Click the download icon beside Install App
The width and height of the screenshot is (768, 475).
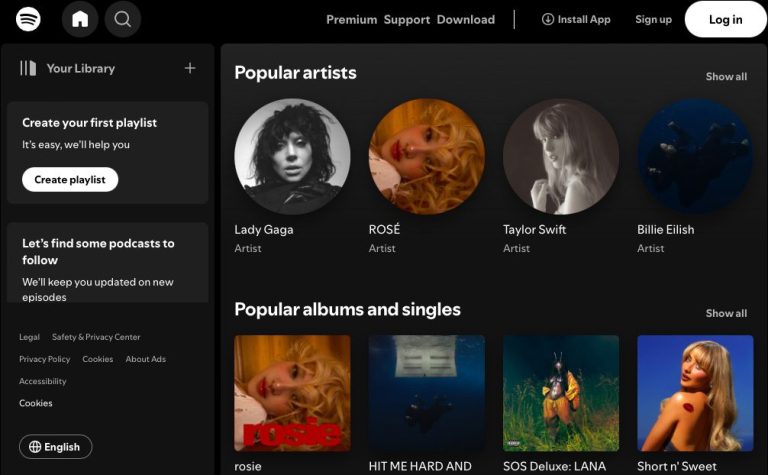click(548, 19)
